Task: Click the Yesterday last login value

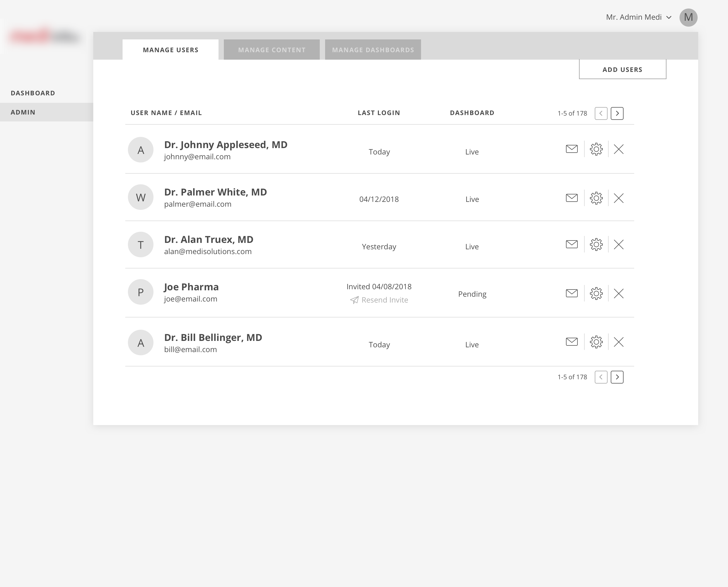Action: pos(379,247)
